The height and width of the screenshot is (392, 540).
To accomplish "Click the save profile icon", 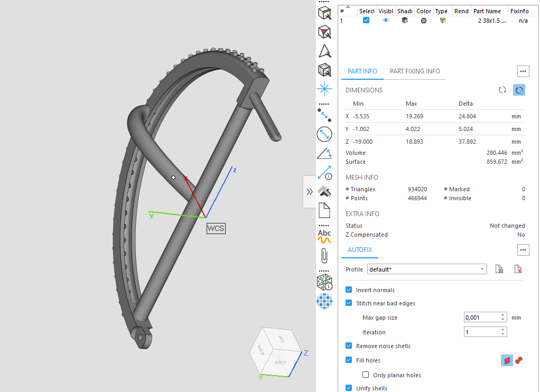I will pyautogui.click(x=499, y=269).
